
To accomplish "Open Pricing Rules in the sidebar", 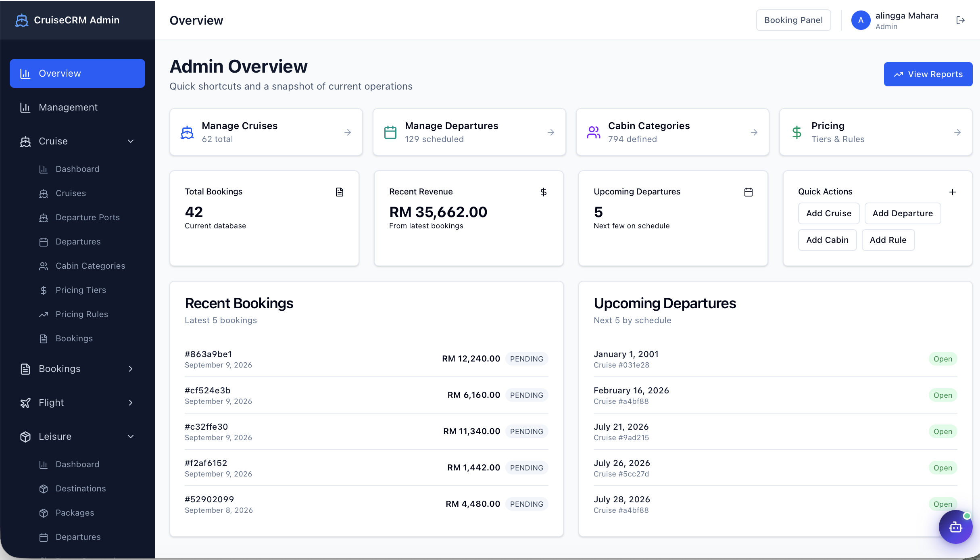I will [82, 314].
